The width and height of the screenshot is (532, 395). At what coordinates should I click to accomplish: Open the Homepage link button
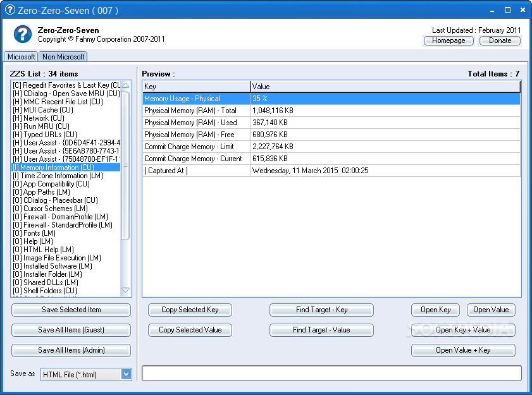tap(448, 40)
